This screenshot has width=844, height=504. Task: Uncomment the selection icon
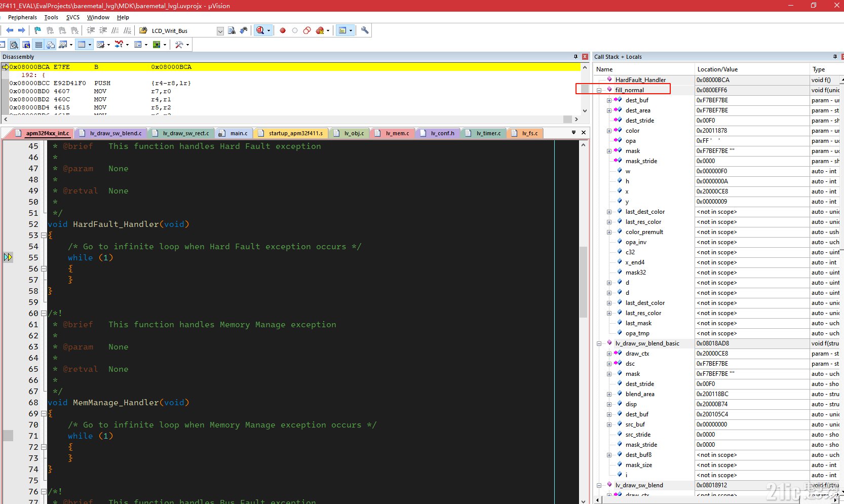coord(128,30)
